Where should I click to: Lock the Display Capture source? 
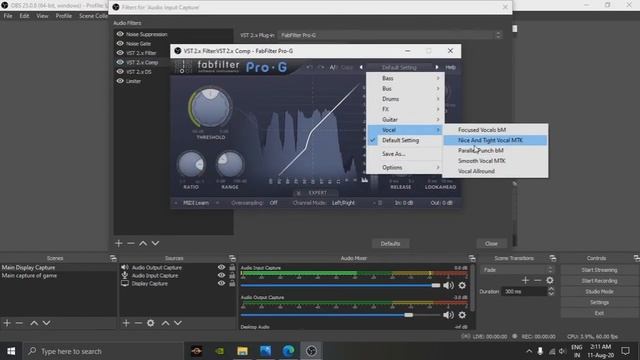tap(232, 283)
